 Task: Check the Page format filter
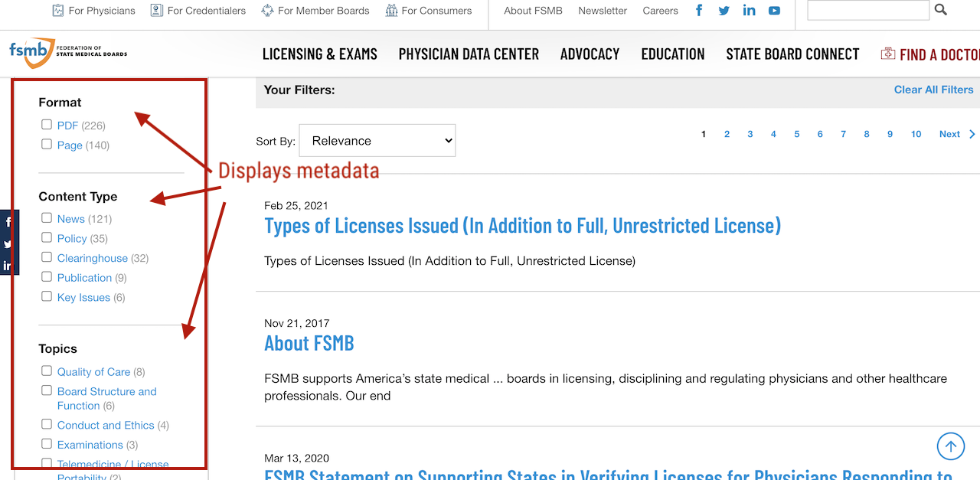(x=47, y=144)
